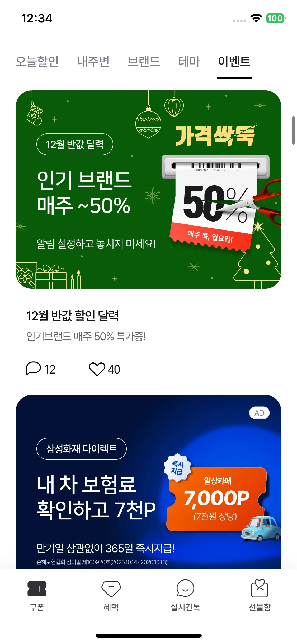Screen dimensions: 297x644
Task: Click the vertical scrollbar indicator
Action: tap(293, 130)
